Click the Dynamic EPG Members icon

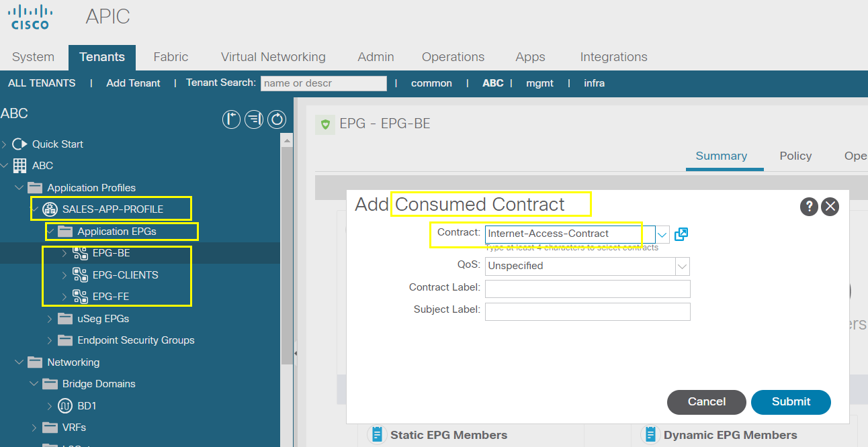pos(650,435)
